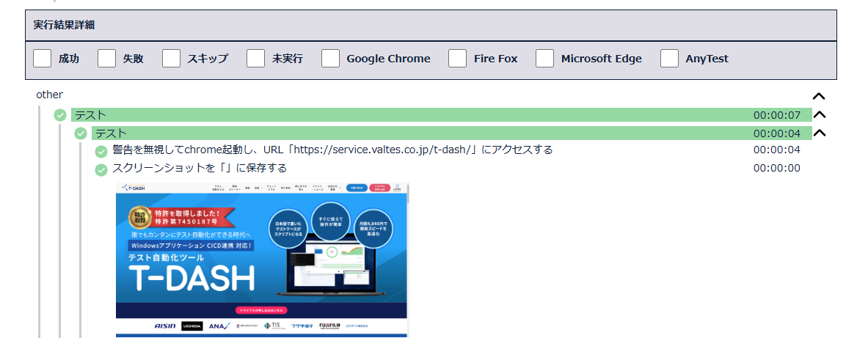Viewport: 868px width, 338px height.
Task: Select the テスト label in the 00:00:07 row
Action: pos(91,115)
